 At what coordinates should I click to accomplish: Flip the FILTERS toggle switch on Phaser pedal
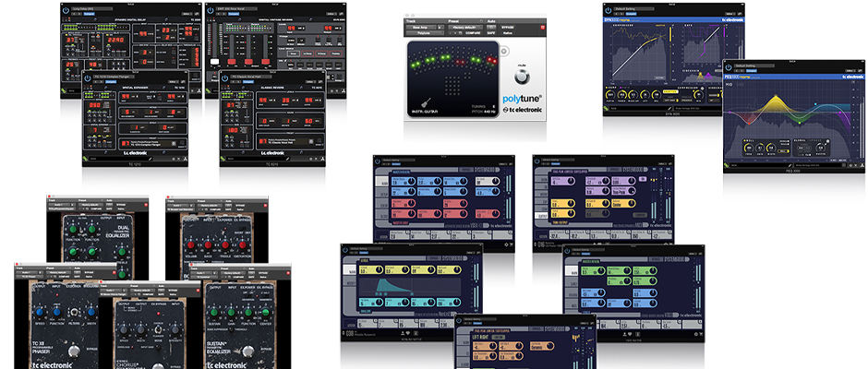[74, 313]
